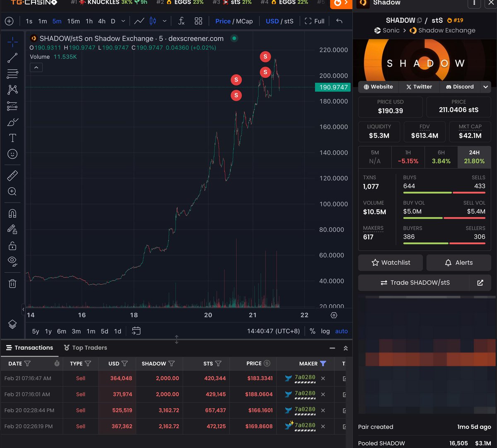
Task: Toggle date column time format
Action: [x=57, y=364]
